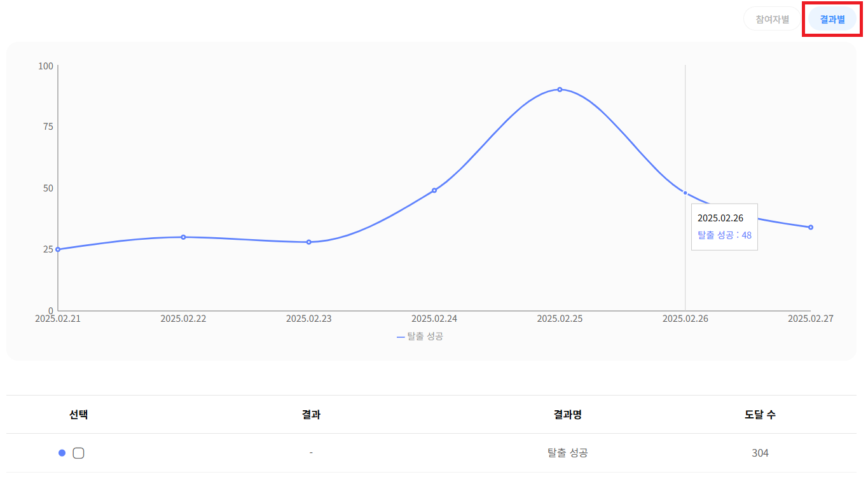868x477 pixels.
Task: Click the chart data point for 2025.02.22
Action: [183, 237]
